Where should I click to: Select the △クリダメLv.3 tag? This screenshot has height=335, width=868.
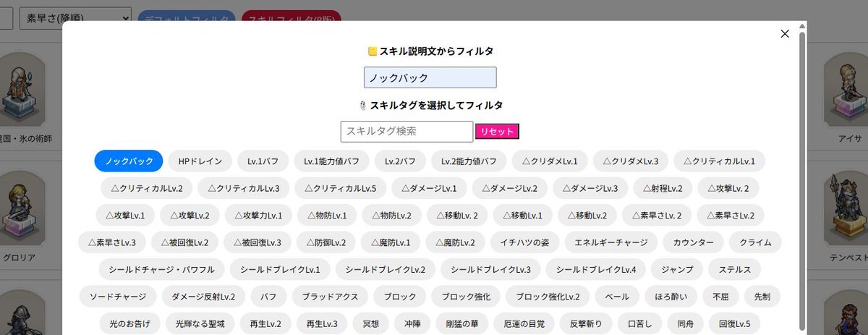point(630,161)
